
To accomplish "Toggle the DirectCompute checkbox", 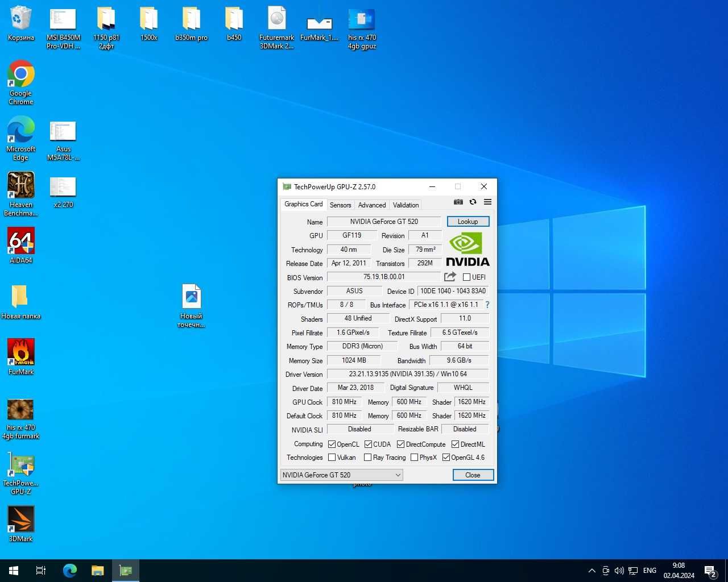I will point(401,444).
